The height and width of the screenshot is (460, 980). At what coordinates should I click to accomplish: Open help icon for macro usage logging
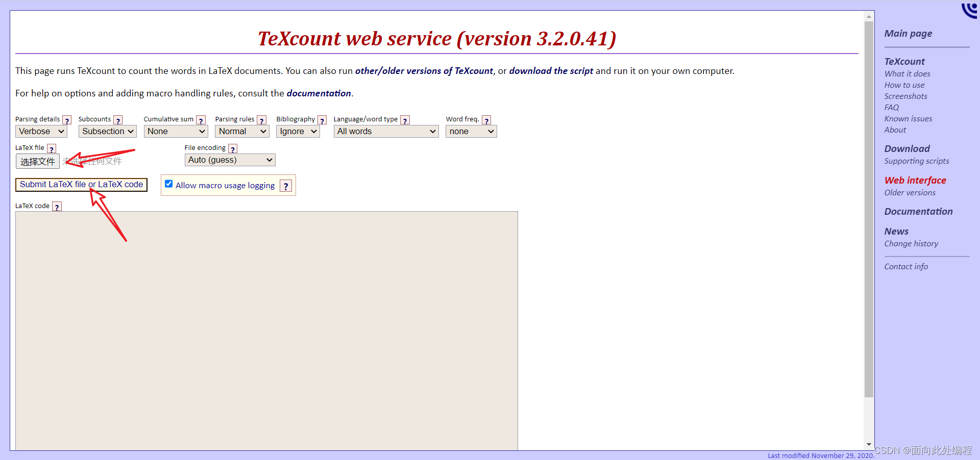coord(286,186)
